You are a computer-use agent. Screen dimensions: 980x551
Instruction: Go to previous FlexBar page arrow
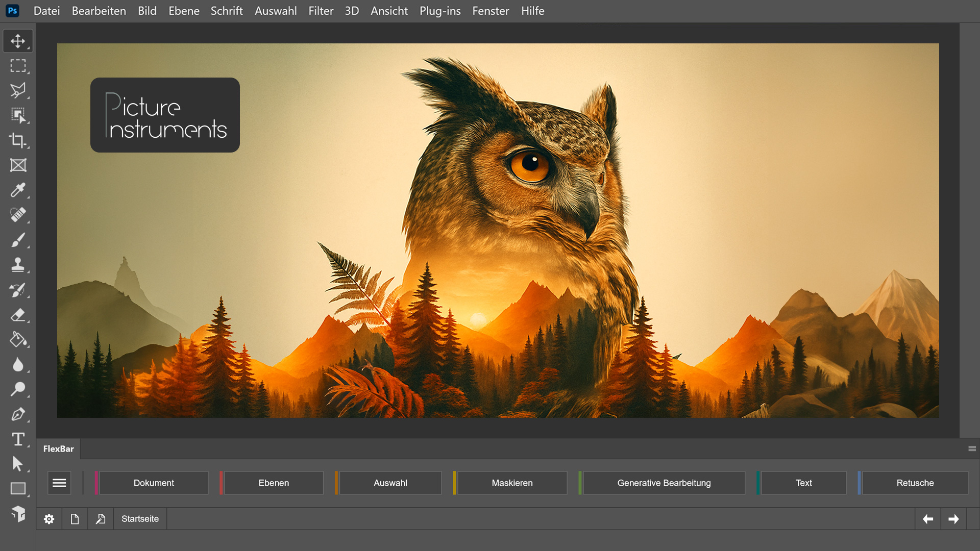(x=928, y=519)
